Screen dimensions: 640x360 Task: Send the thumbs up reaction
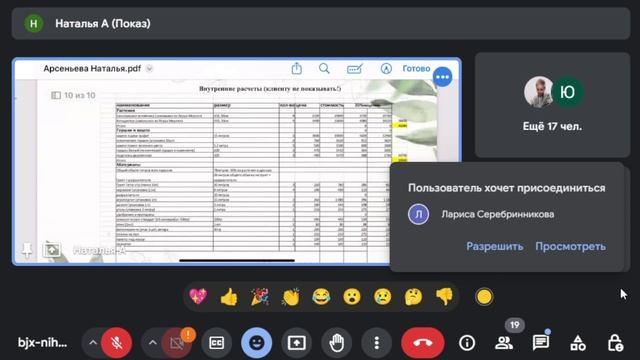tap(229, 296)
